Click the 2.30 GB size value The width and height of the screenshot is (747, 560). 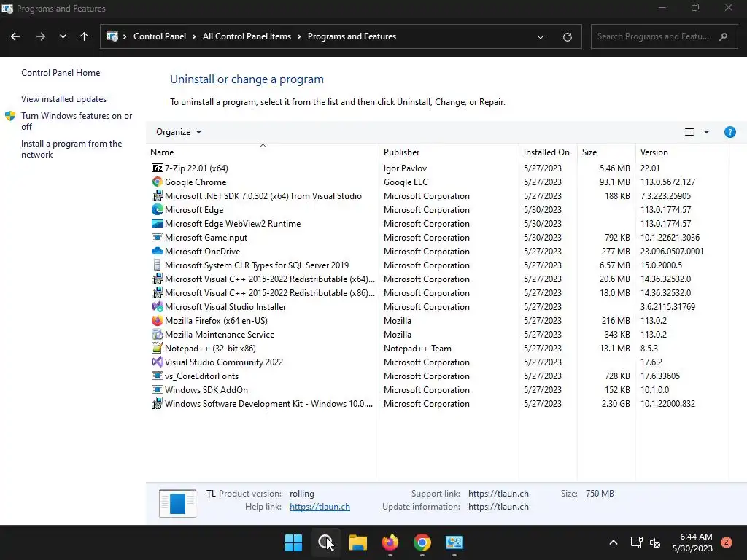tap(616, 403)
